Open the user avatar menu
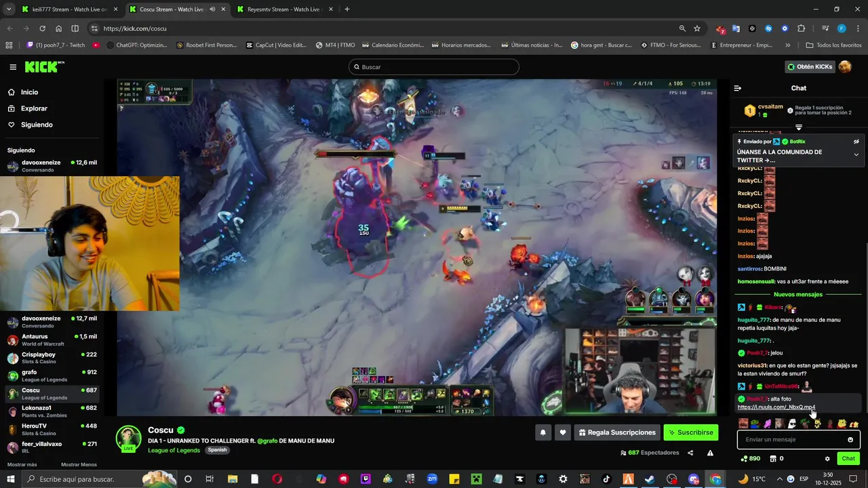The height and width of the screenshot is (488, 868). point(845,67)
